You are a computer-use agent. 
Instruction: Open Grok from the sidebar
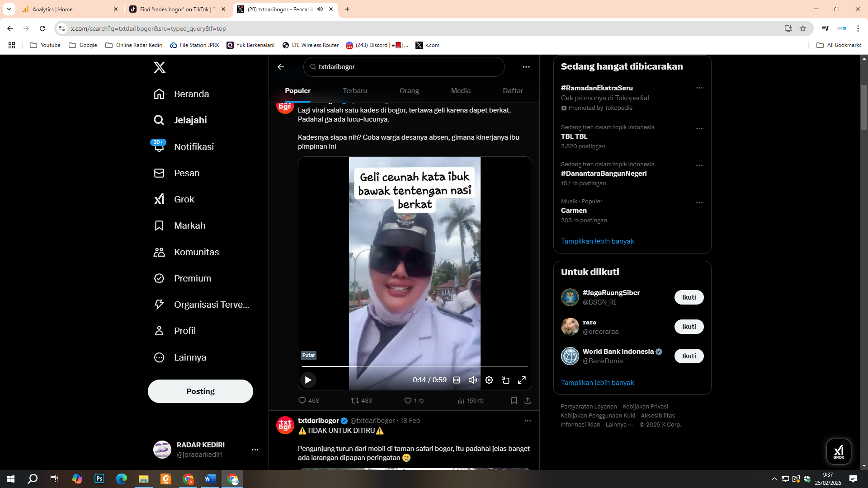pos(174,199)
